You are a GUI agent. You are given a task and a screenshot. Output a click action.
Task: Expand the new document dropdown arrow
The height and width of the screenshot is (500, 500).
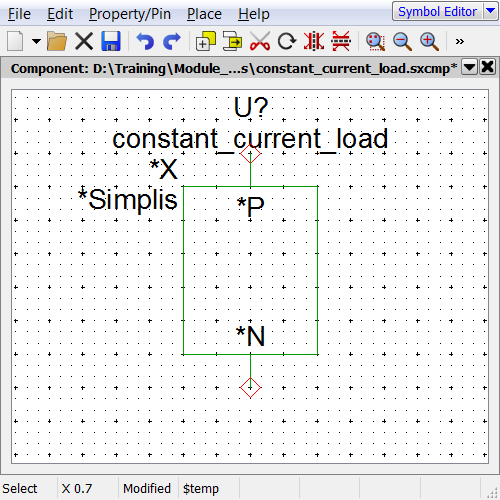(36, 41)
